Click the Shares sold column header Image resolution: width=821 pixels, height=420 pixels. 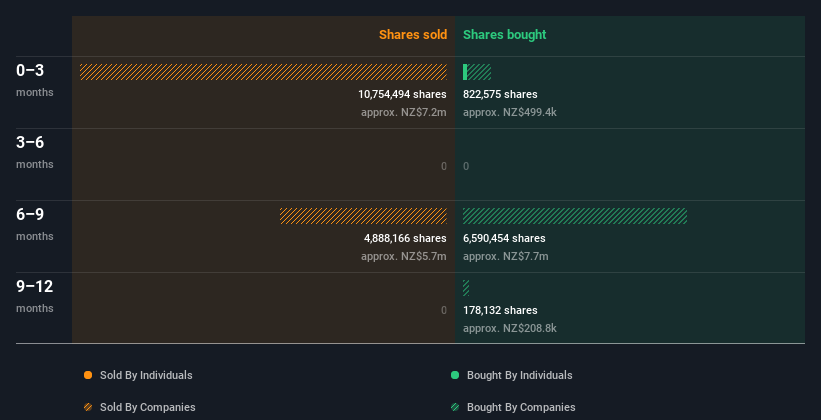413,35
